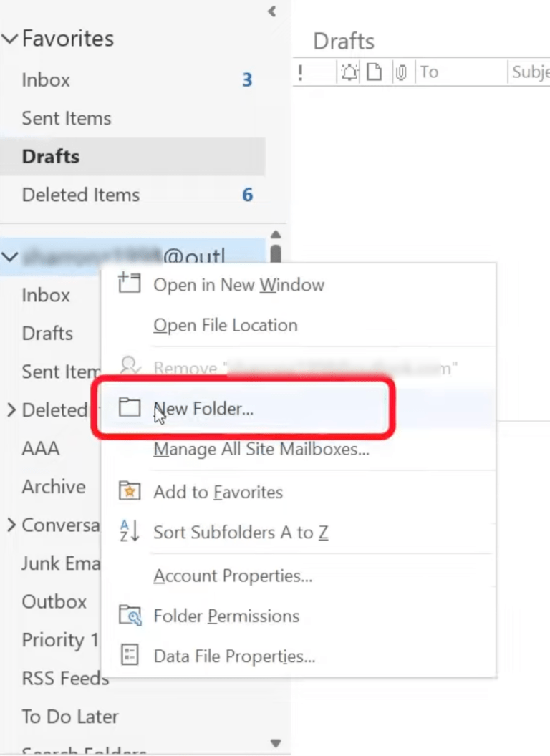Viewport: 550px width, 756px height.
Task: Collapse the Favorites section chevron
Action: coord(10,39)
